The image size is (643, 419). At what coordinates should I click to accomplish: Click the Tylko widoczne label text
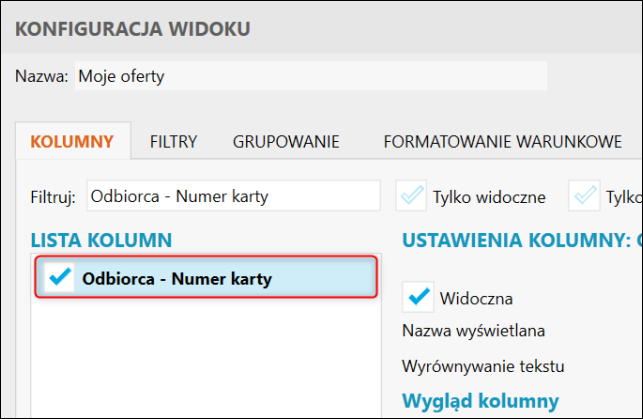(x=489, y=197)
